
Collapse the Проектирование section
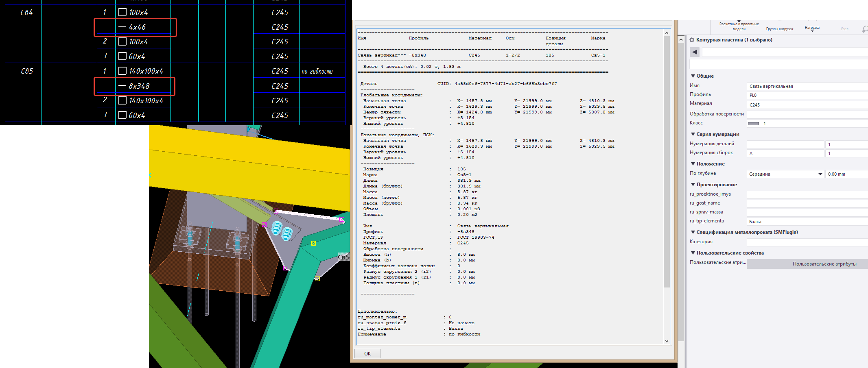(693, 185)
